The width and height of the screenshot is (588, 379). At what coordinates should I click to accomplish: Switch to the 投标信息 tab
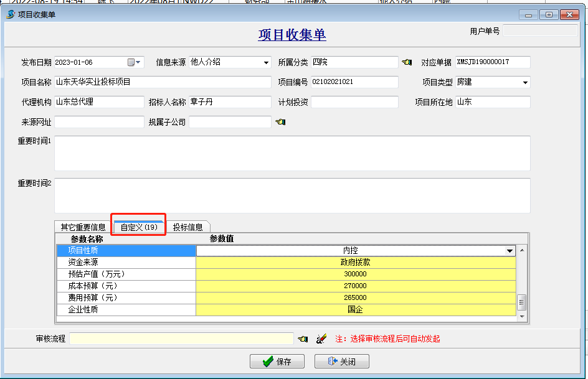(x=187, y=227)
